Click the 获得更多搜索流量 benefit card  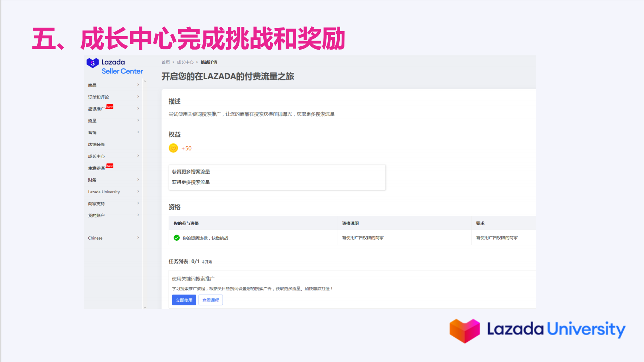click(x=277, y=177)
